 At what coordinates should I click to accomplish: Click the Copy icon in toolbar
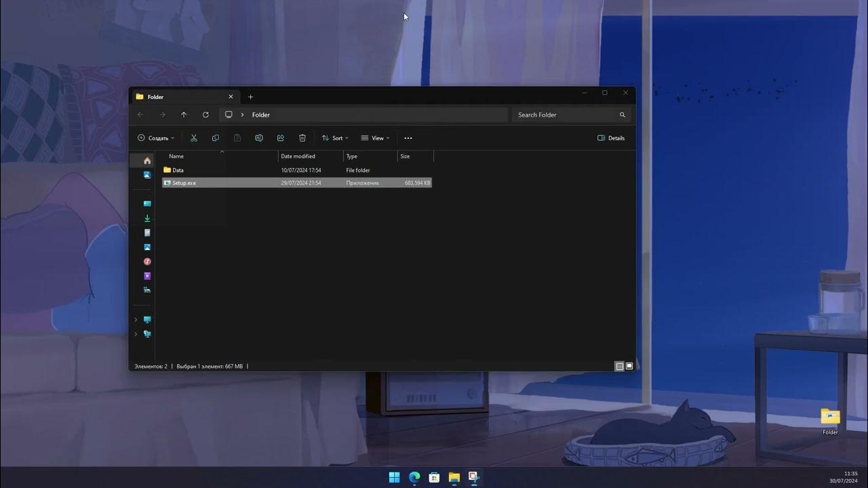(x=216, y=138)
